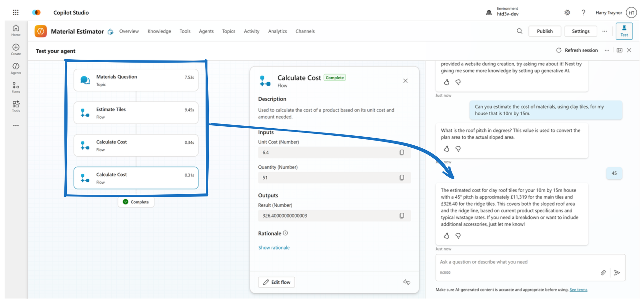Select the Estimate Tiles flow step
644x303 pixels.
pos(136,113)
